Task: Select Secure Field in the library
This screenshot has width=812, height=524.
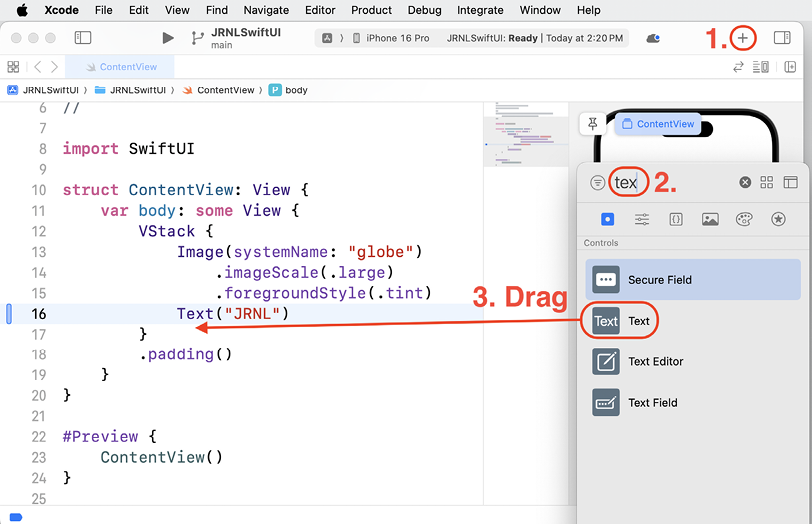Action: pos(693,280)
